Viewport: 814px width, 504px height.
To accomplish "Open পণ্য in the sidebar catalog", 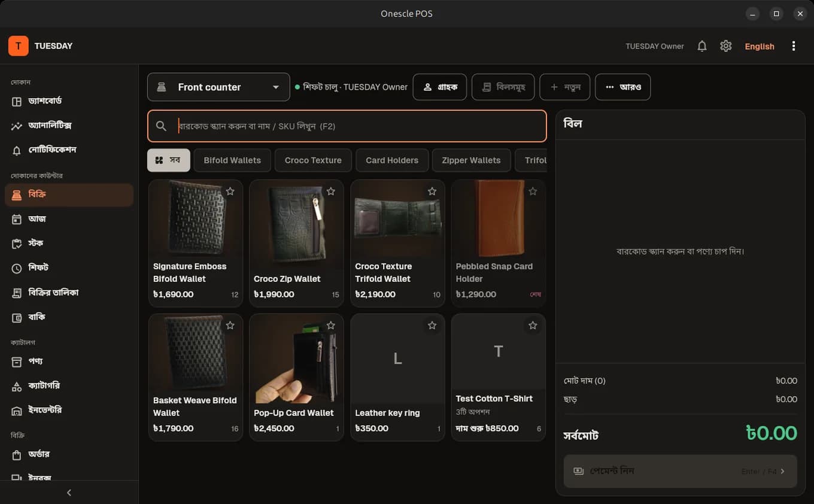I will click(69, 362).
